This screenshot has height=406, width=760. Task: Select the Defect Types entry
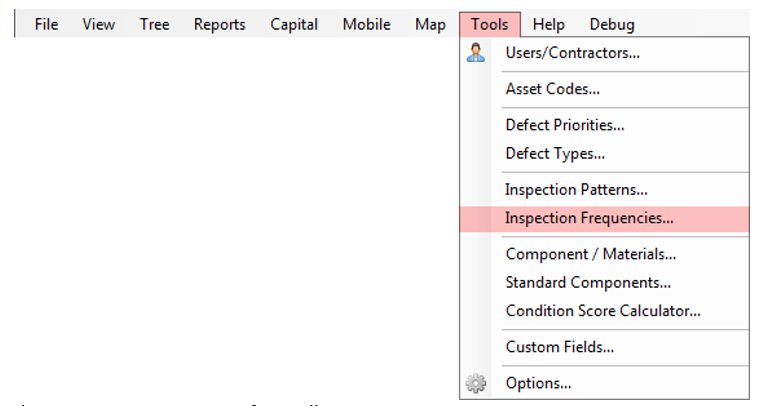pyautogui.click(x=555, y=153)
